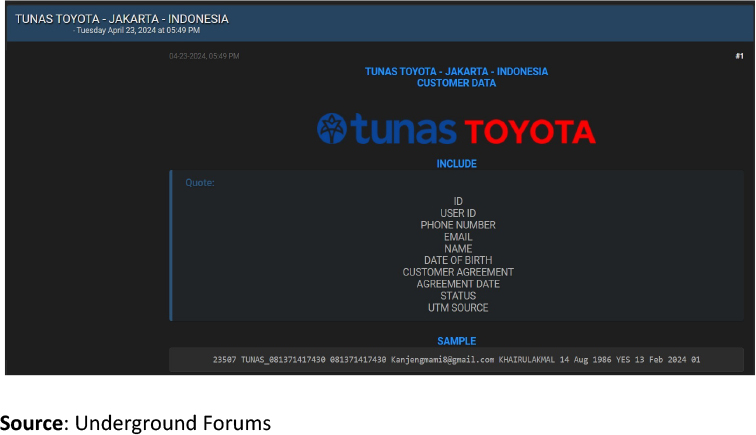Screen dimensions: 756x435
Task: Click the 'CUSTOMER AGREEMENT' line
Action: (x=458, y=272)
